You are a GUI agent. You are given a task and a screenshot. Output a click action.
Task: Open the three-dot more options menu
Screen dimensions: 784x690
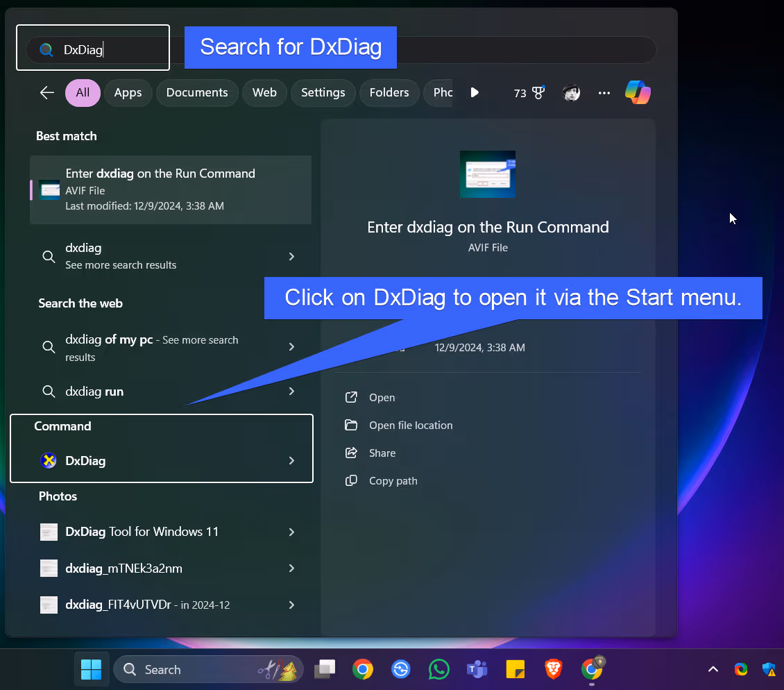pos(604,92)
